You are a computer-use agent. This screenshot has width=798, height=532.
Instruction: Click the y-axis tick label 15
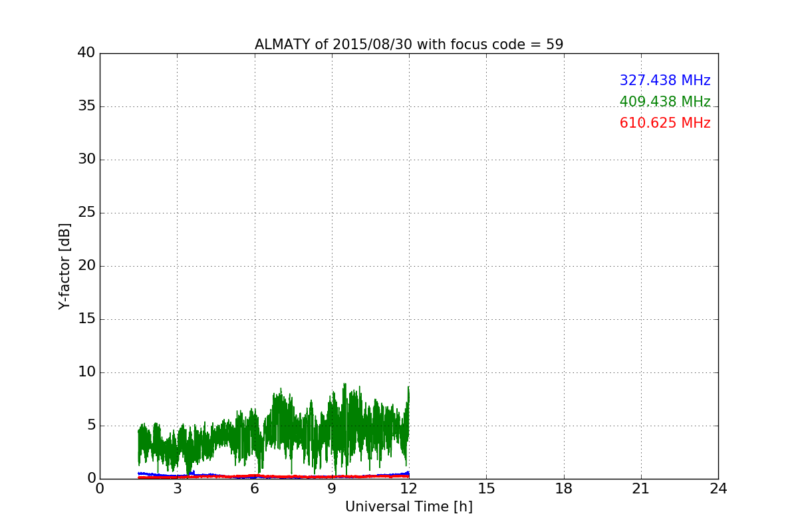point(86,319)
